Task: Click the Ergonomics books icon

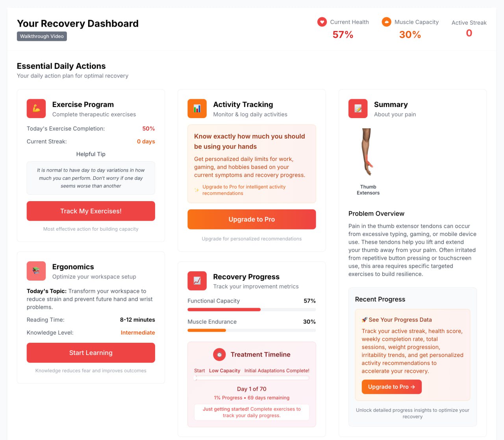Action: coord(36,271)
